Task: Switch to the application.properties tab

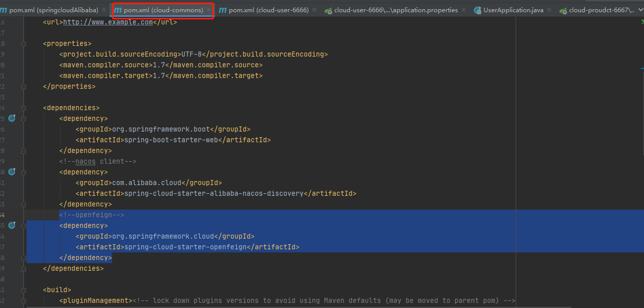Action: point(396,10)
